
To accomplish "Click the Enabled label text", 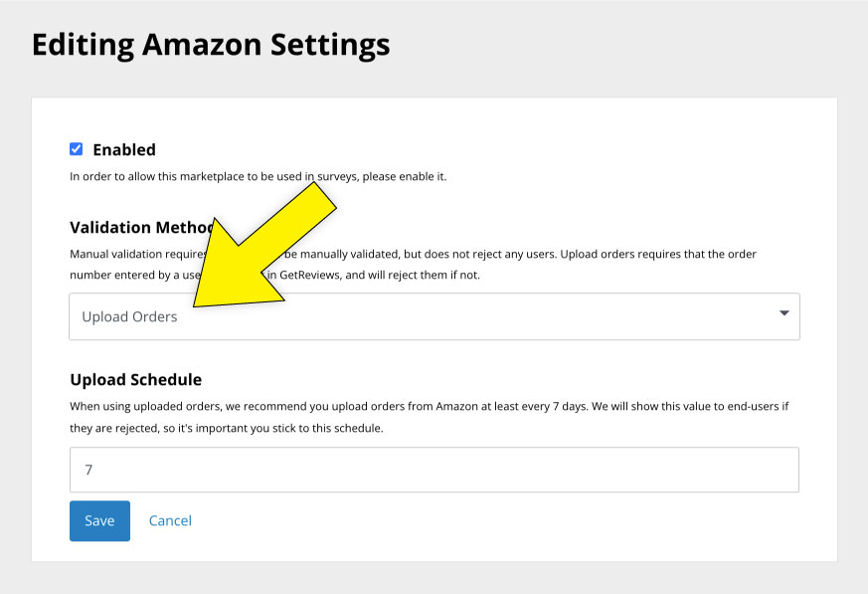I will [x=123, y=149].
